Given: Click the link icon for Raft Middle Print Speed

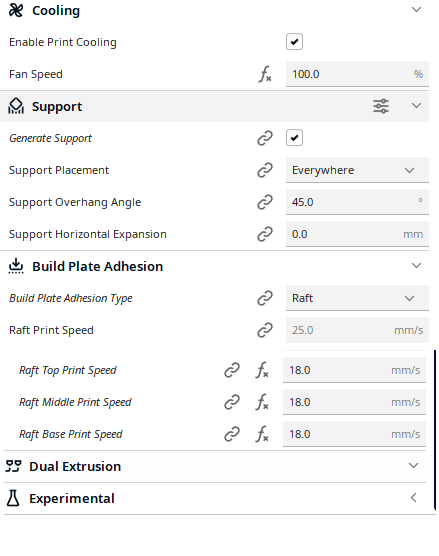Looking at the screenshot, I should click(x=232, y=402).
